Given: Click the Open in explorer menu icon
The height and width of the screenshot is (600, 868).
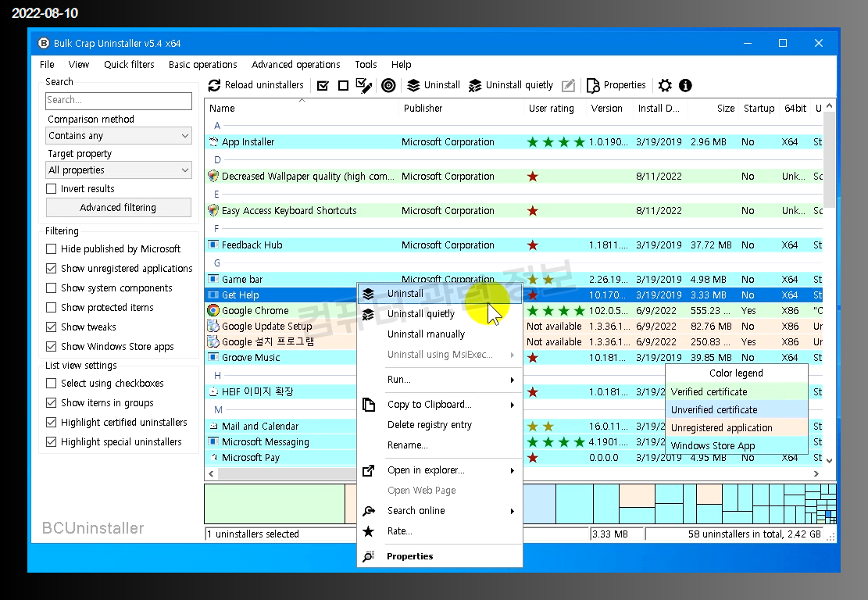Looking at the screenshot, I should 369,470.
